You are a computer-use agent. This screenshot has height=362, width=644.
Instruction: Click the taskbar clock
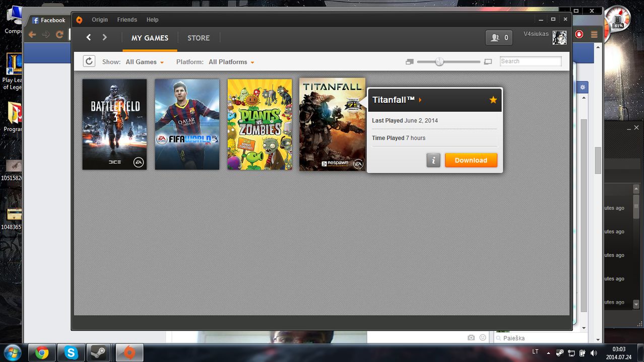click(x=619, y=353)
